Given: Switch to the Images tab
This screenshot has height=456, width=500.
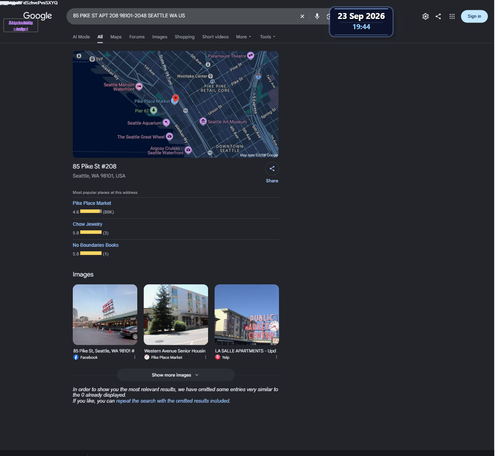Looking at the screenshot, I should pos(160,37).
